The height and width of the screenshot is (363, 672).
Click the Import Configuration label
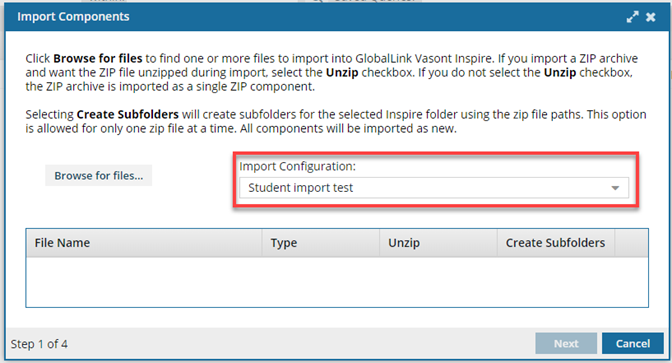tap(297, 166)
